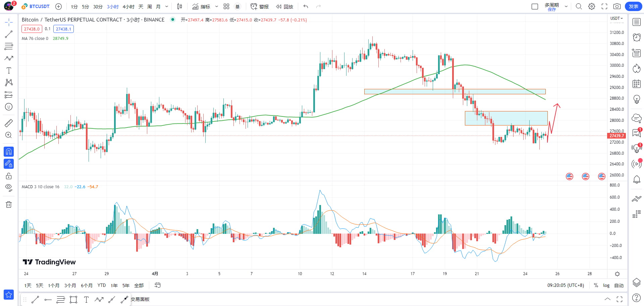The height and width of the screenshot is (306, 644).
Task: Open the indicator templates grid icon
Action: pyautogui.click(x=226, y=6)
